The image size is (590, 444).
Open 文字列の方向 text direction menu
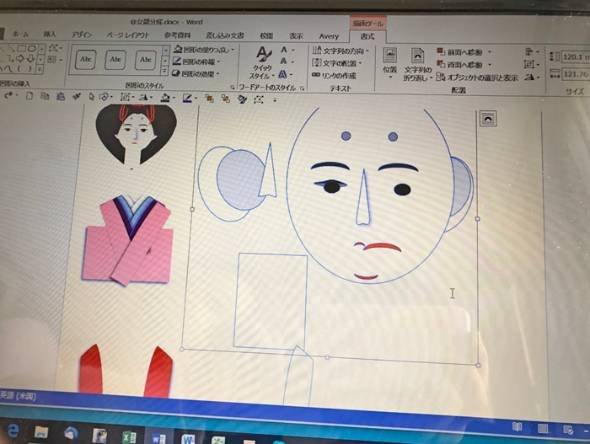(x=340, y=50)
